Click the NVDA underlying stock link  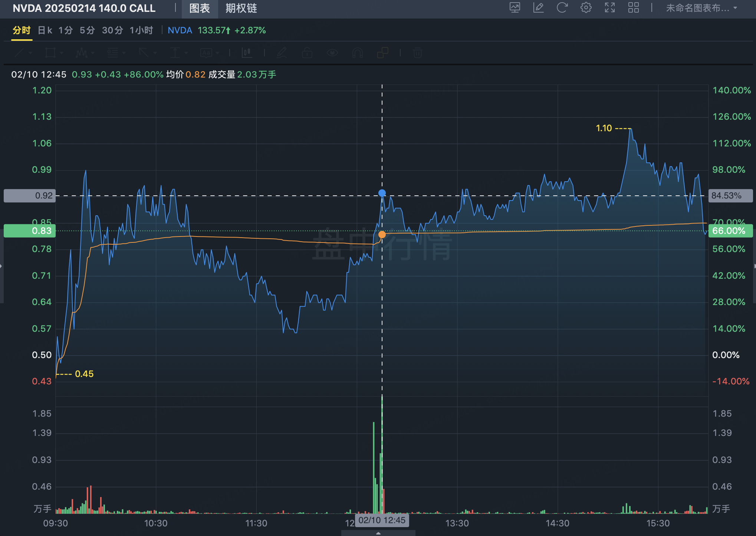[180, 30]
